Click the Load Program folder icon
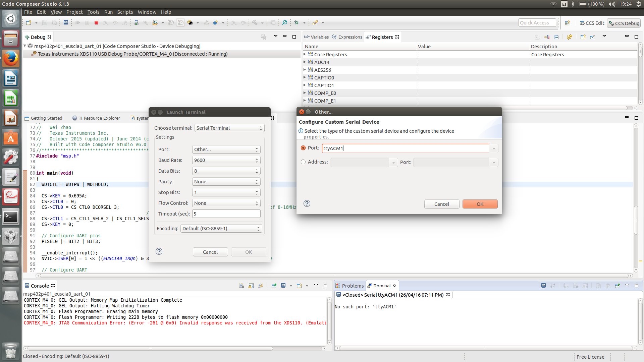The width and height of the screenshot is (644, 362). coord(155,23)
